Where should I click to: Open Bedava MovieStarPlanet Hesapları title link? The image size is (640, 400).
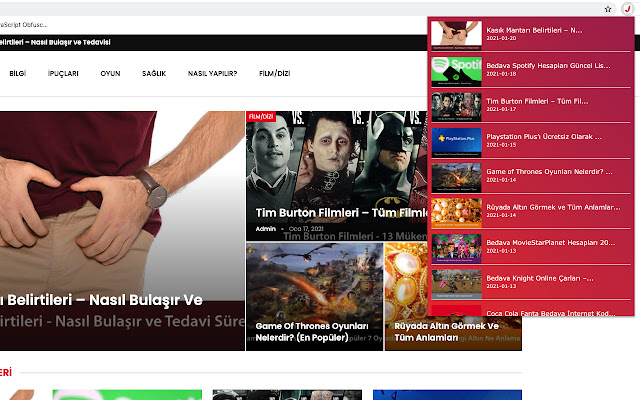[551, 243]
